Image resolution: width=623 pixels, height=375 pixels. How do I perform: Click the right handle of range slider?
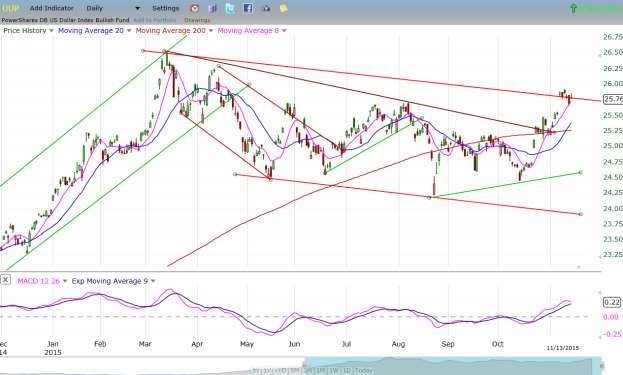click(x=602, y=365)
